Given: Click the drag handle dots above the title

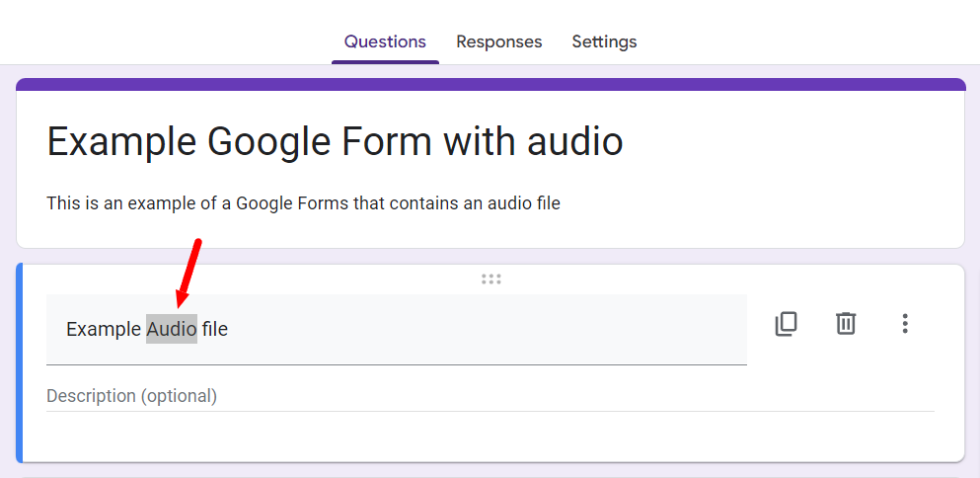Looking at the screenshot, I should pos(491,279).
